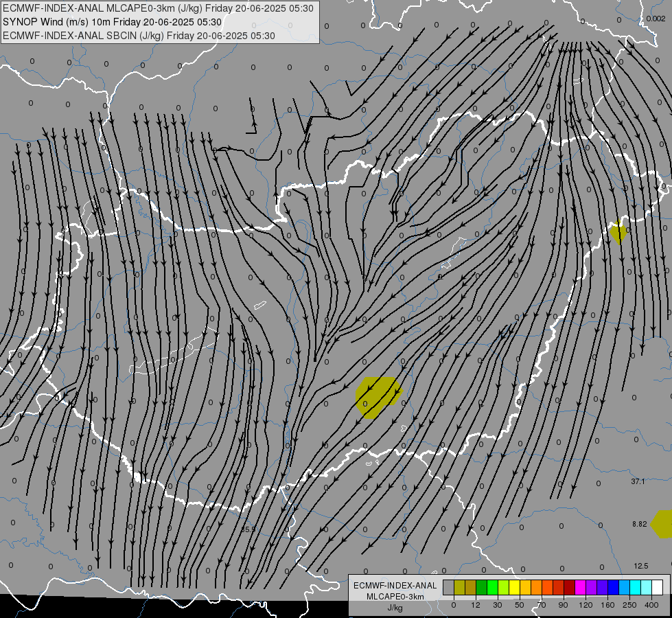672x618 pixels.
Task: Click the bright cyan legend swatch
Action: [x=635, y=588]
